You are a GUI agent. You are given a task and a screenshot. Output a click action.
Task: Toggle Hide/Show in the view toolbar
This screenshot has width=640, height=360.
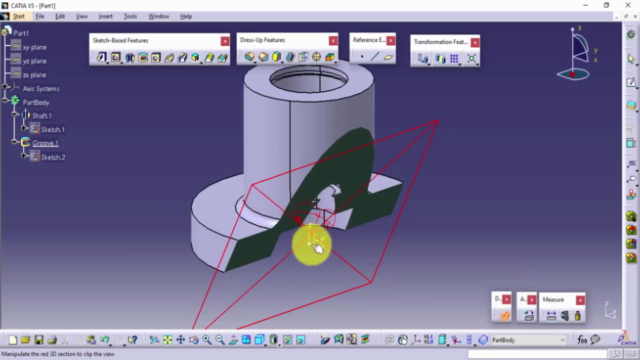tap(288, 340)
